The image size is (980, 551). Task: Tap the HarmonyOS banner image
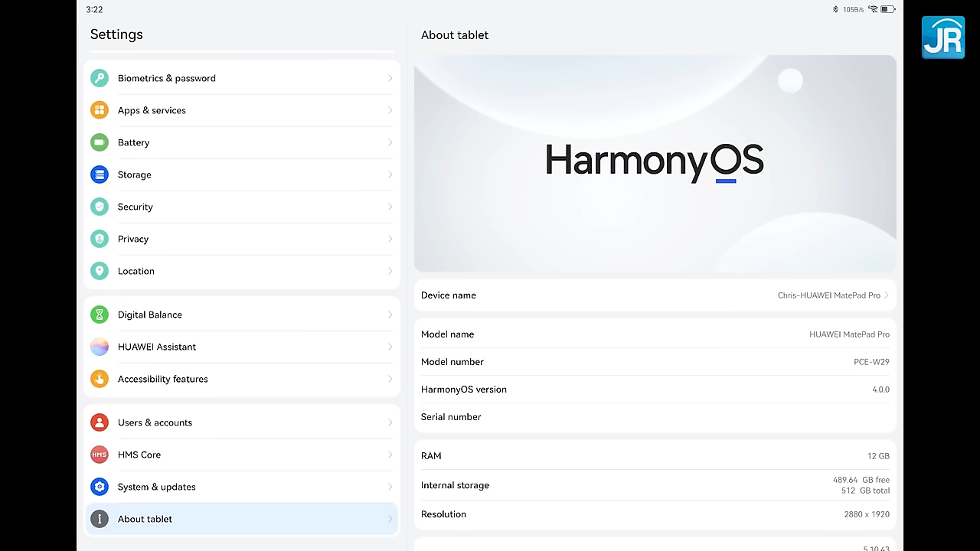pyautogui.click(x=655, y=163)
